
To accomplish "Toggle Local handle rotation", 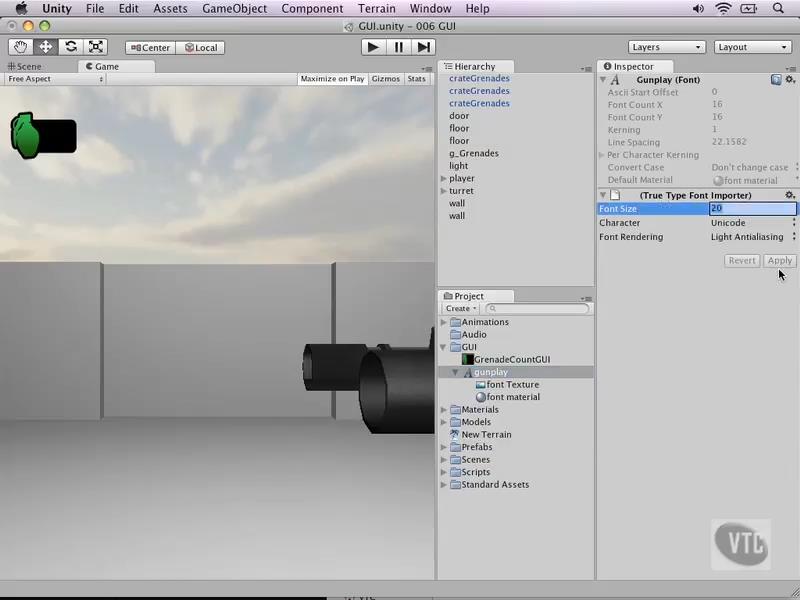I will pos(200,47).
